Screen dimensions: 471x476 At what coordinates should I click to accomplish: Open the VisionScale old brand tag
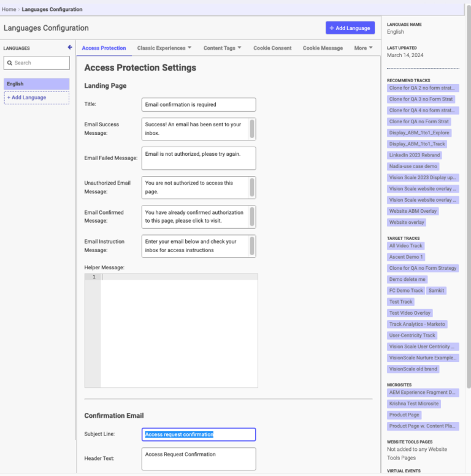tap(413, 369)
